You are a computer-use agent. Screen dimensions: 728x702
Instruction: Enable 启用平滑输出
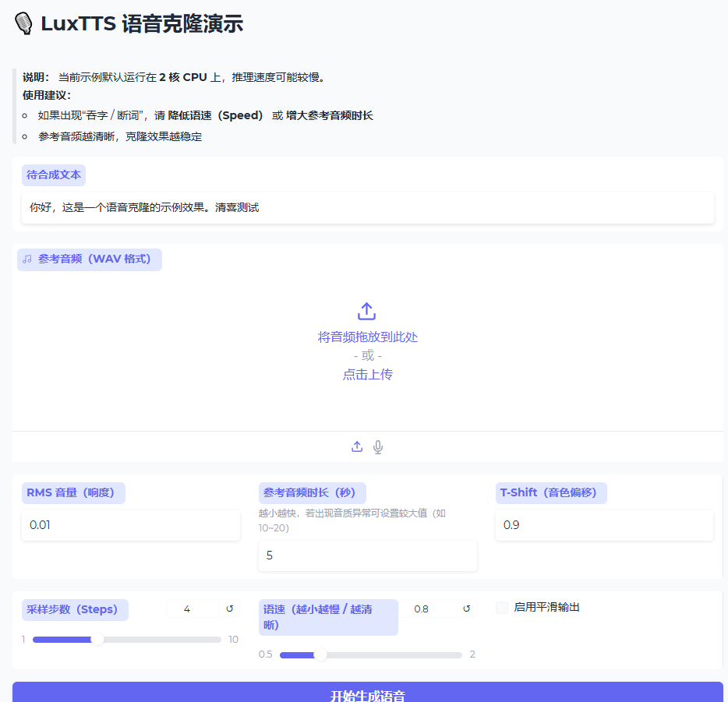click(502, 607)
